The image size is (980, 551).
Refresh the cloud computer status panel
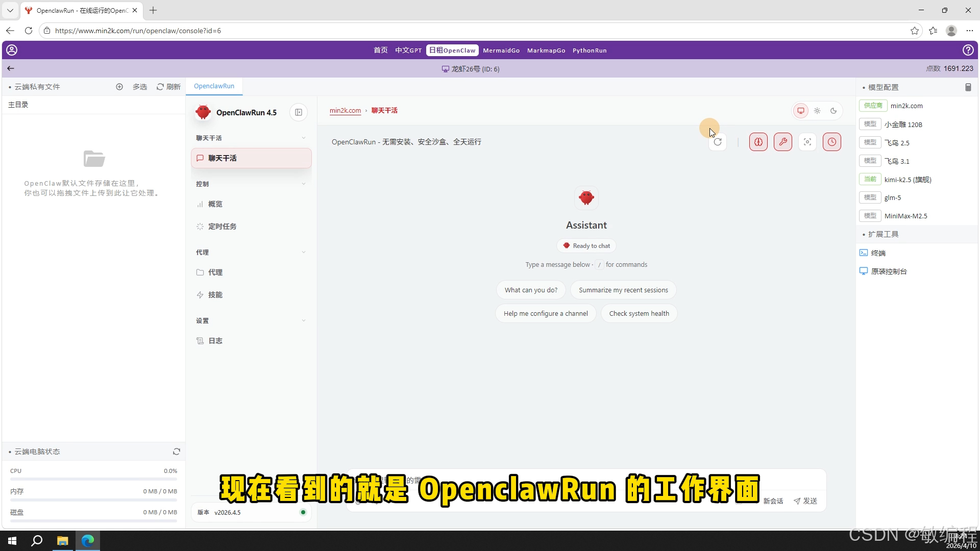pyautogui.click(x=177, y=452)
